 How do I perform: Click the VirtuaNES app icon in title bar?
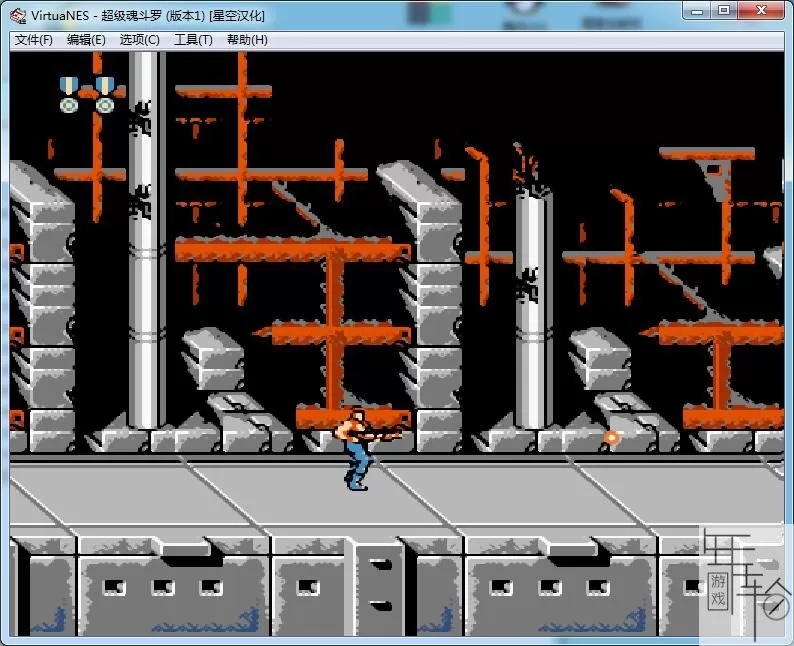point(18,16)
